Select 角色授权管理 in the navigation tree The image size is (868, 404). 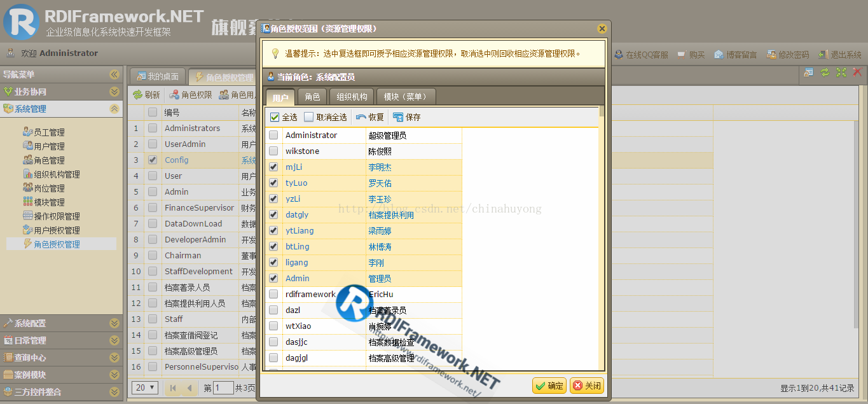point(57,244)
